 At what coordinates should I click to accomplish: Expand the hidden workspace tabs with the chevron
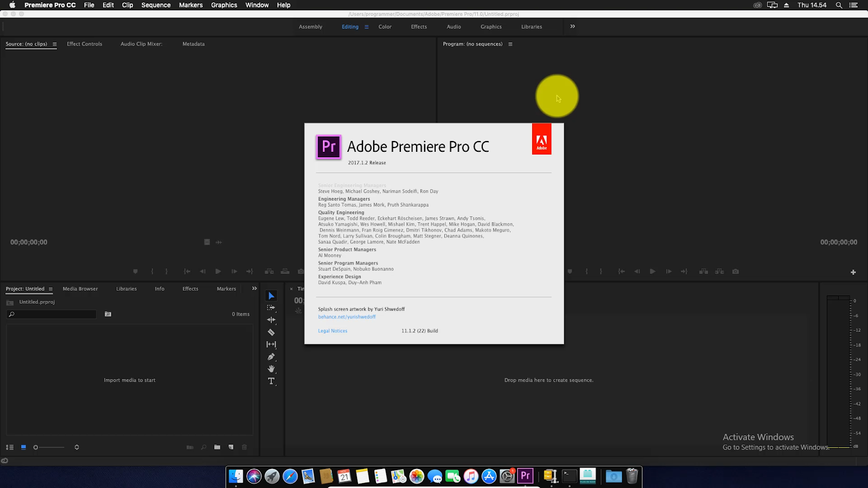pos(572,26)
